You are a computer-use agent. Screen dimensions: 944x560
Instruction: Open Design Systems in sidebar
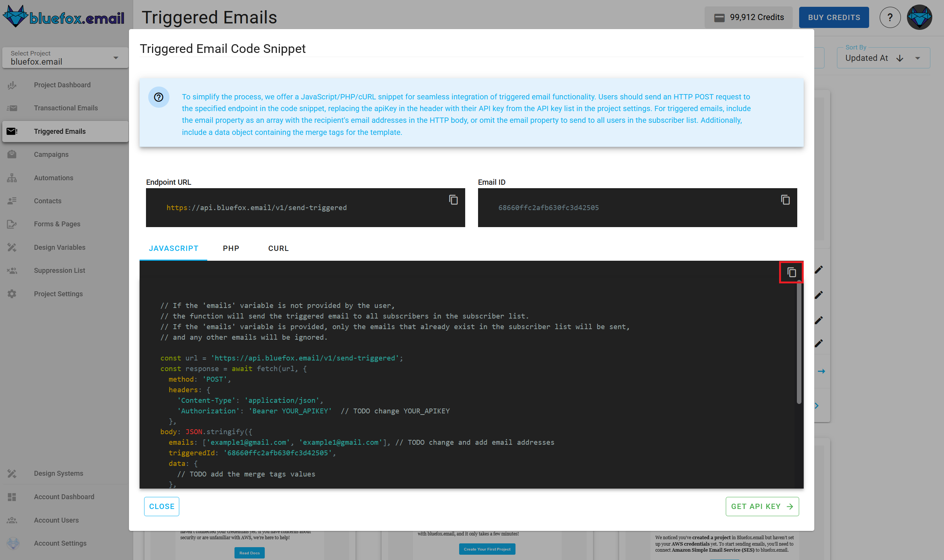(65, 473)
